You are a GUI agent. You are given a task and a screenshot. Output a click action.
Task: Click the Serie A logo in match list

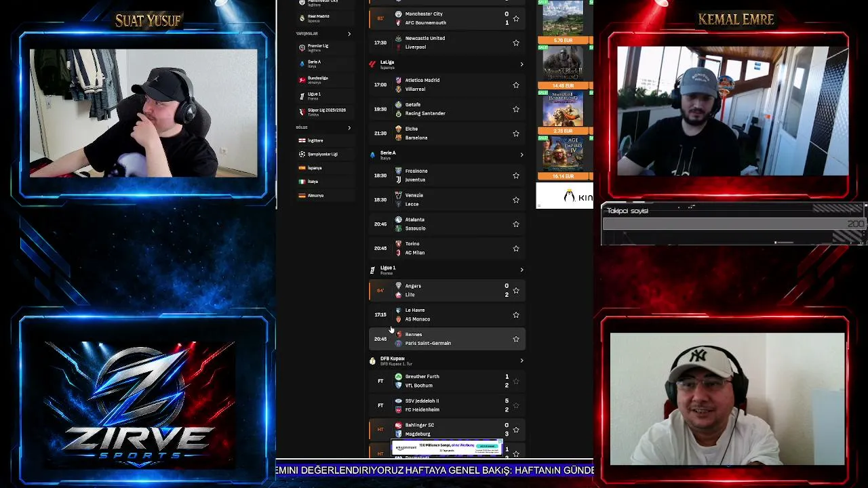pyautogui.click(x=372, y=155)
